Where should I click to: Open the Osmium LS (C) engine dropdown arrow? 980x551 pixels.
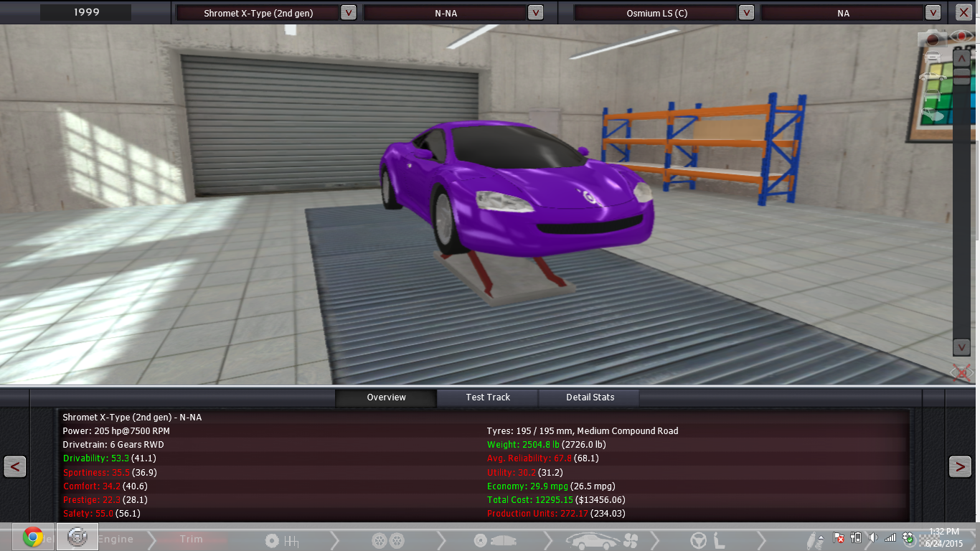(x=746, y=12)
